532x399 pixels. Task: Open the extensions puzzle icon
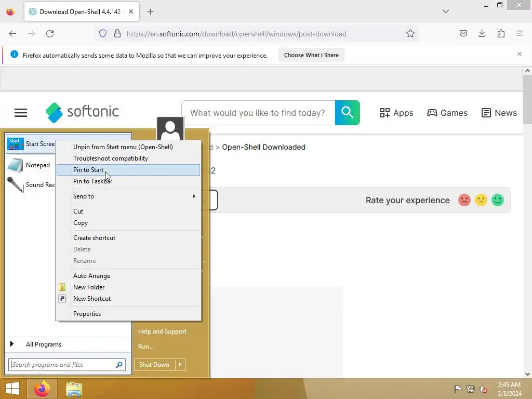[501, 33]
